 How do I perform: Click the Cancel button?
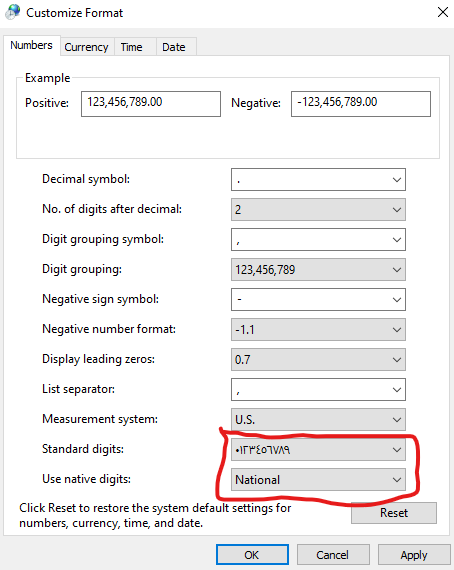point(333,555)
